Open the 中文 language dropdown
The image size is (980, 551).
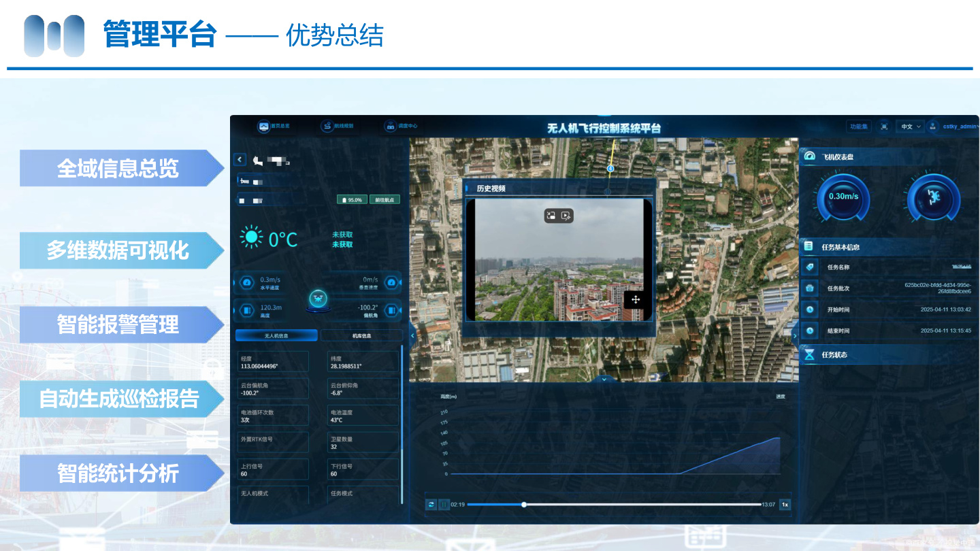click(x=910, y=127)
